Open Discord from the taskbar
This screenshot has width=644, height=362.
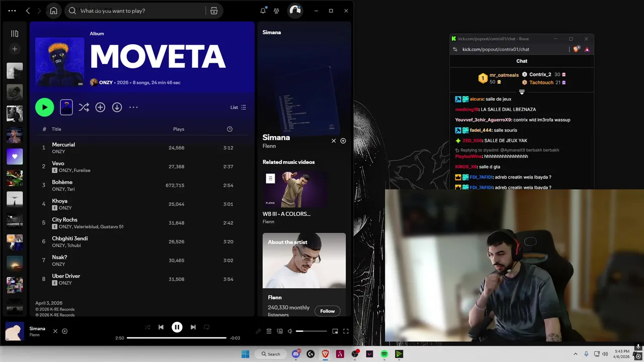click(296, 354)
